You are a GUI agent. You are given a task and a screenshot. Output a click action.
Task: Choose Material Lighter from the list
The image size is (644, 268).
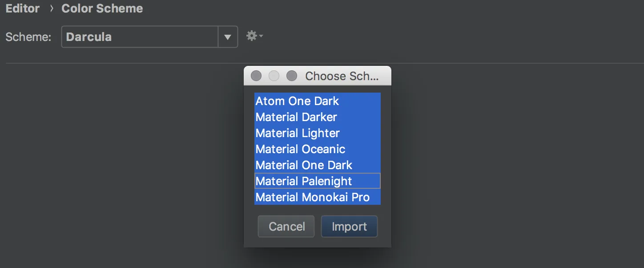point(298,133)
